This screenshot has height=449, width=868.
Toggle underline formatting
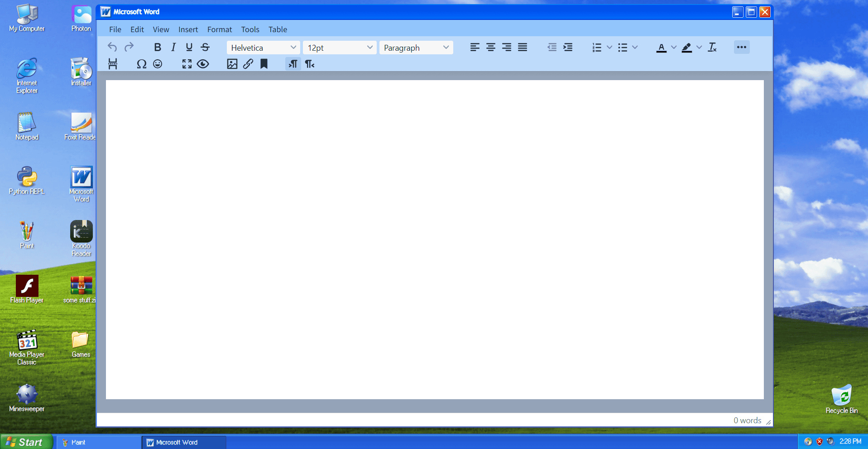(189, 47)
